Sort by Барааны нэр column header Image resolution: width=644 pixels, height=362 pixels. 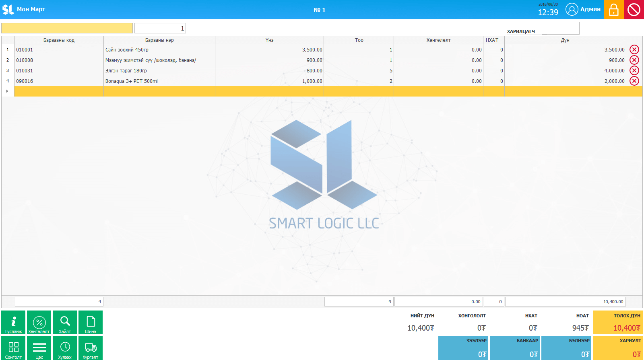click(x=159, y=40)
